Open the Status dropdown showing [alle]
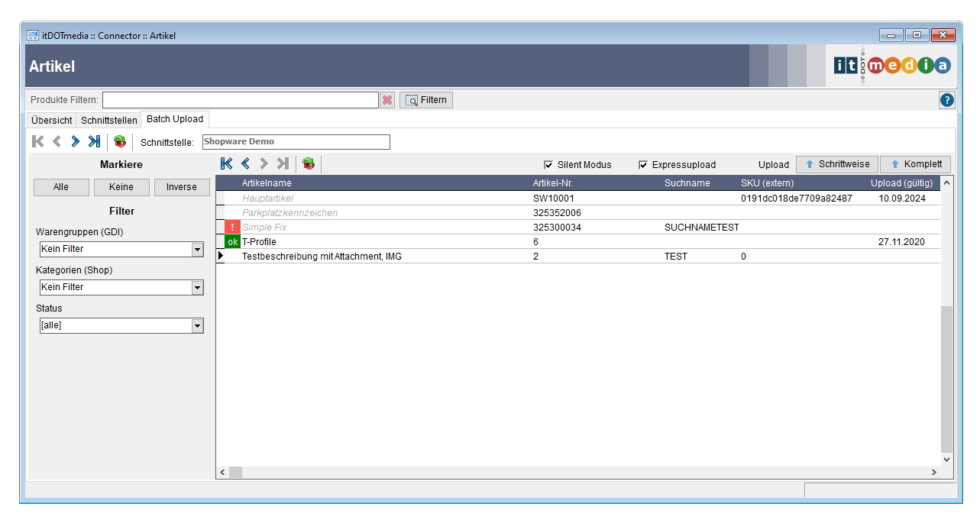The image size is (980, 520). [x=197, y=326]
